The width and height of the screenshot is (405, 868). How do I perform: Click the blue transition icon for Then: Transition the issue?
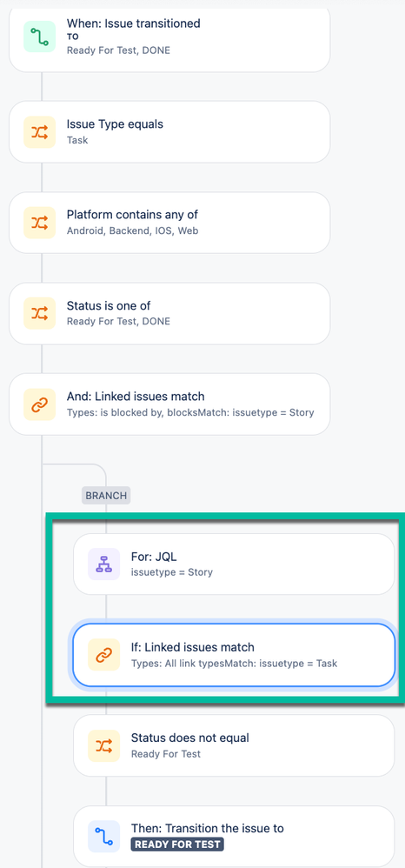click(x=104, y=837)
